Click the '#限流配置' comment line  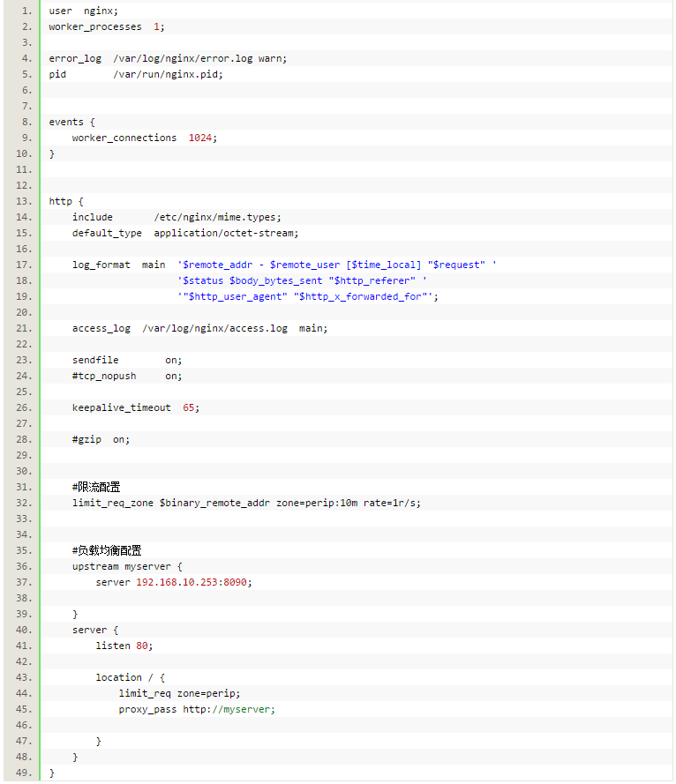[x=96, y=487]
